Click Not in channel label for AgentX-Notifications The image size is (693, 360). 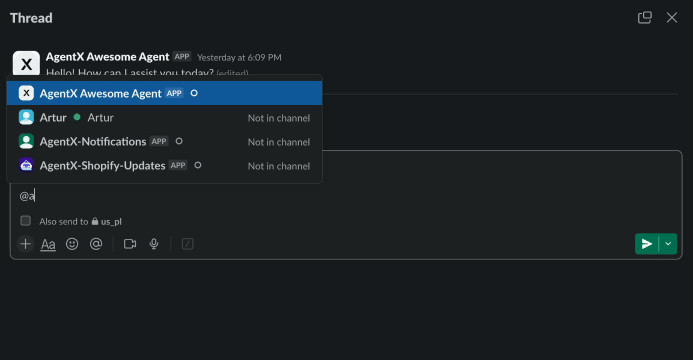(x=279, y=142)
